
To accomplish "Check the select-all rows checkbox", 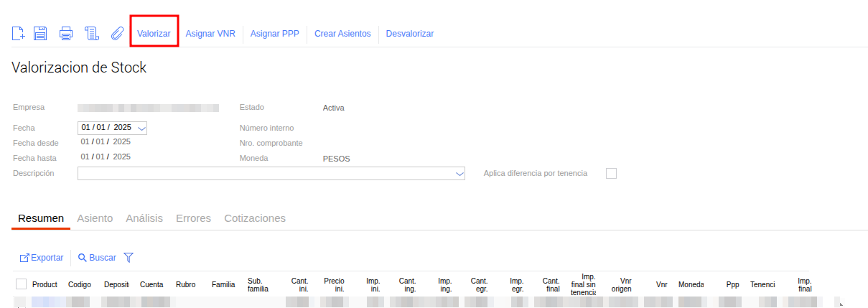I will point(21,284).
